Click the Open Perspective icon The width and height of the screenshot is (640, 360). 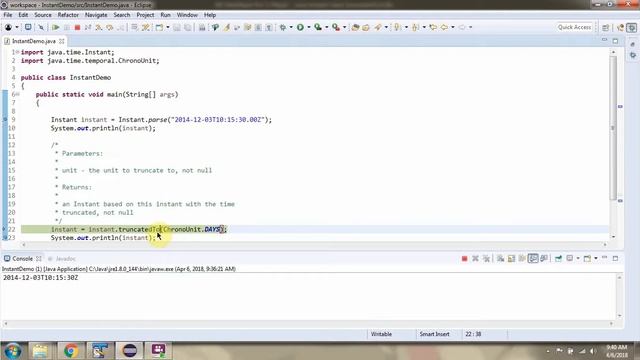click(x=606, y=27)
